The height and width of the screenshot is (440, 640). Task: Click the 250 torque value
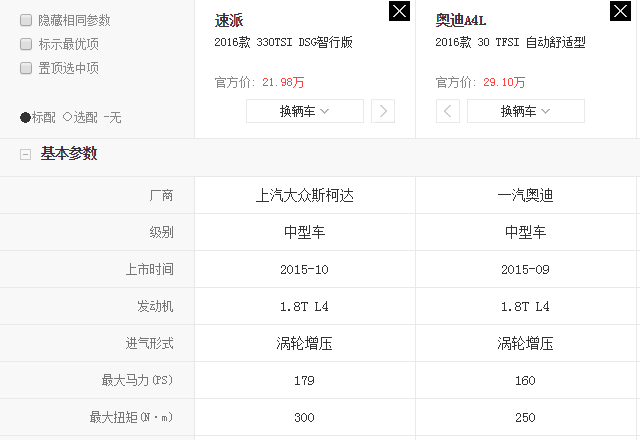525,418
